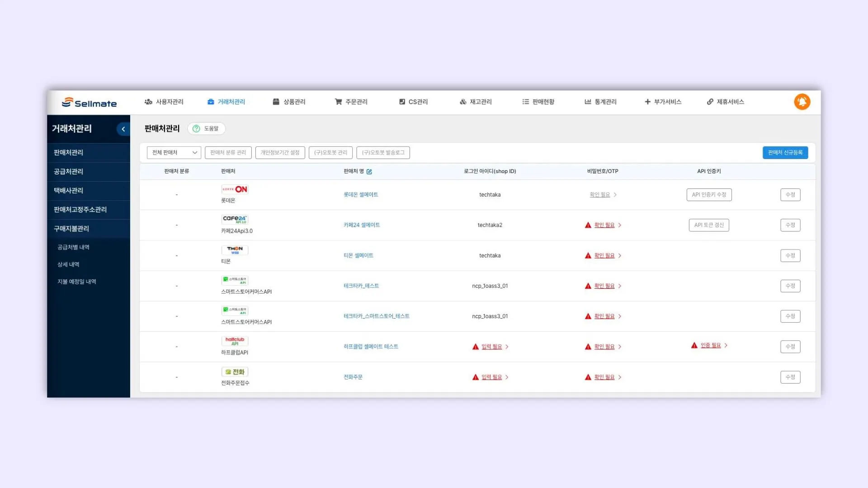Screen dimensions: 868x488
Task: Open the 카페24 셀메이트 seller link
Action: click(361, 225)
